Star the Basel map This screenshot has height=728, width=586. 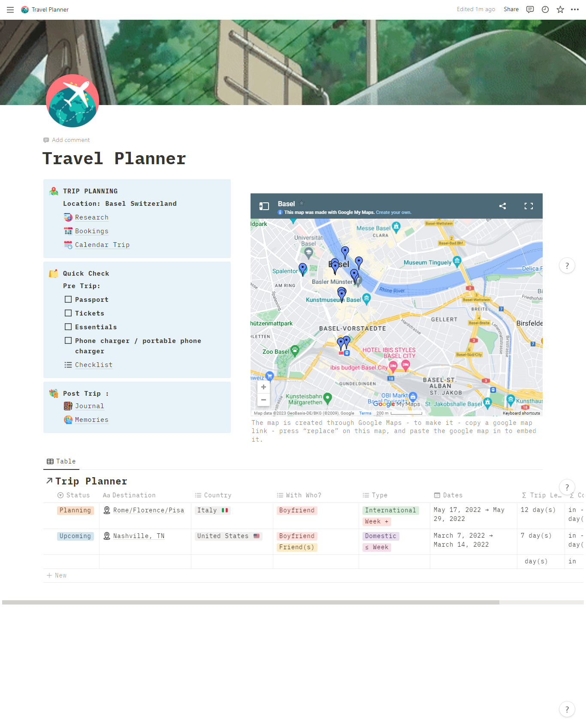pos(302,203)
